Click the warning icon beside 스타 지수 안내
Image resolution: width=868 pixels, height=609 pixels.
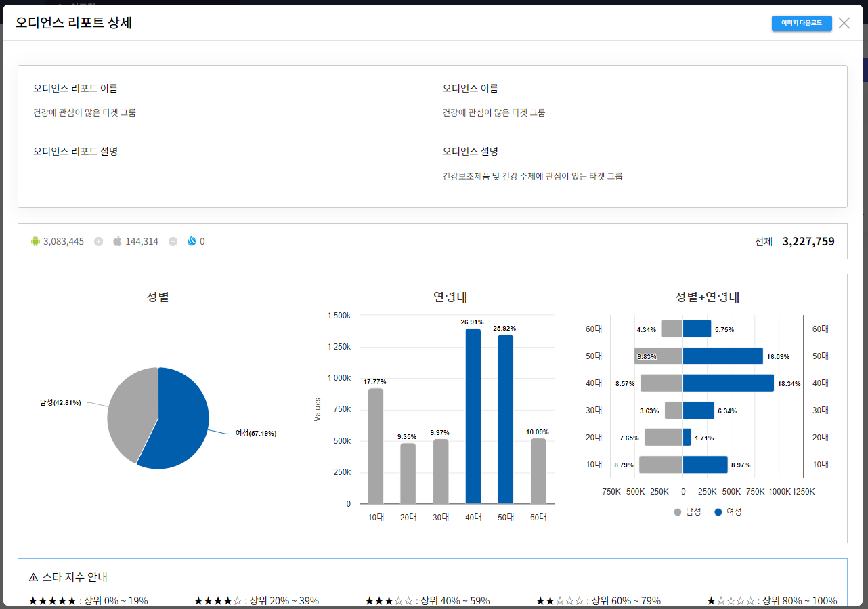(x=34, y=577)
